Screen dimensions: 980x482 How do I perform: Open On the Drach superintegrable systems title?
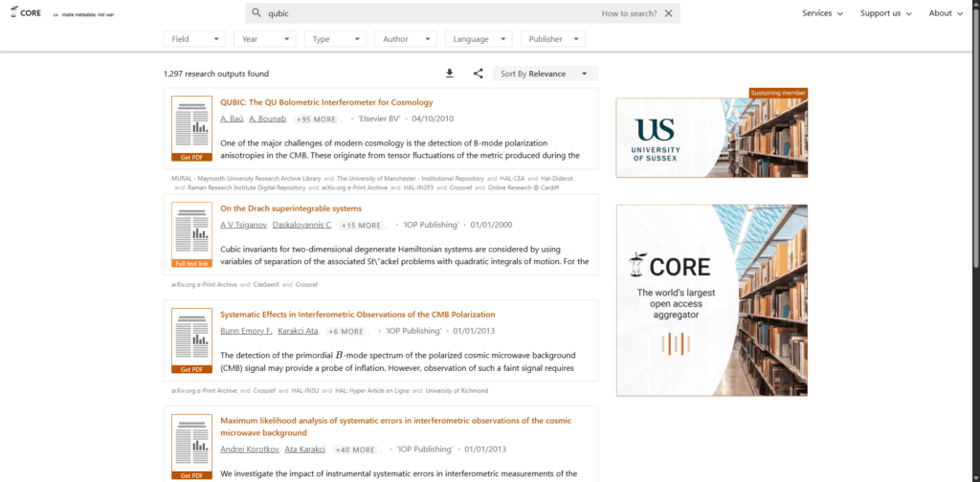coord(291,208)
